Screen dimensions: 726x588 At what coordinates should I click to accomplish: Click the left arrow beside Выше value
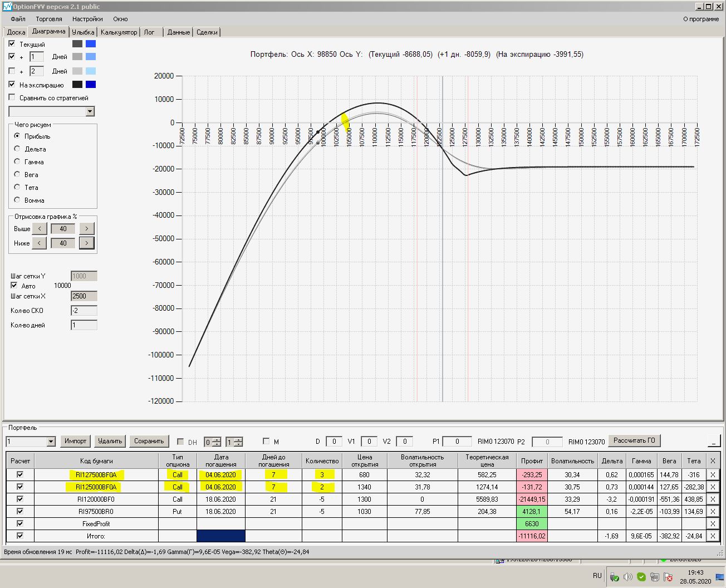pyautogui.click(x=40, y=229)
